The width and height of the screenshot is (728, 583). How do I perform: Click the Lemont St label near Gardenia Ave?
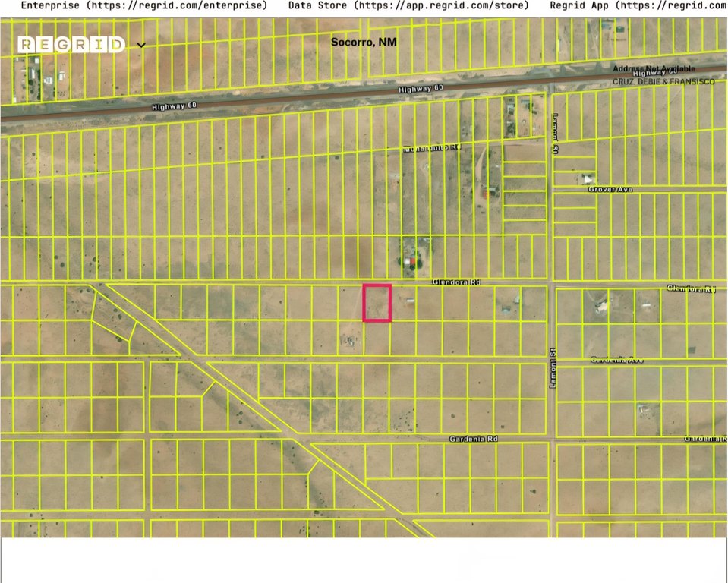(553, 367)
